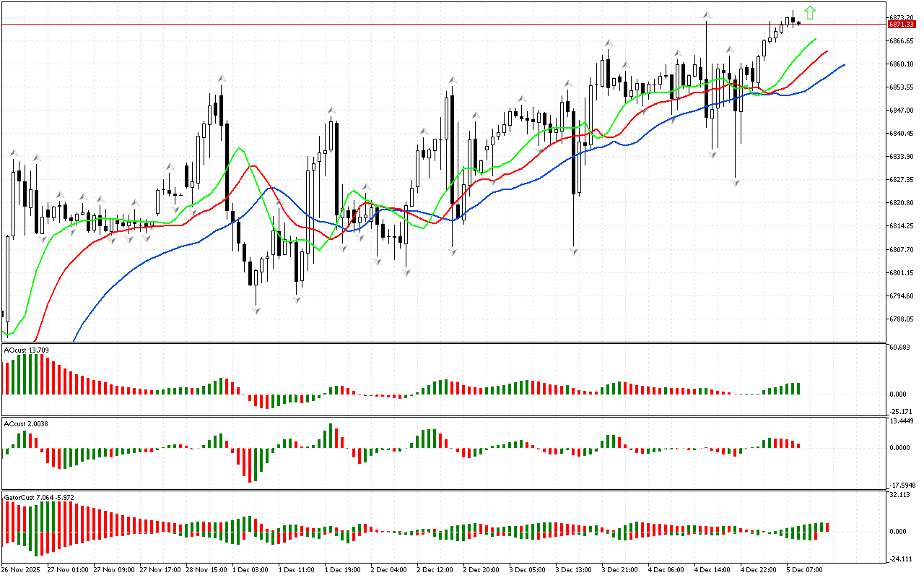
Task: Select the fractal arrow above the 4 Dec 14:00 high
Action: point(707,14)
